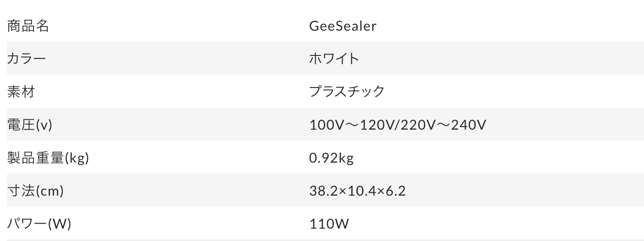
Task: Click the (v) unit beside 電圧
Action: pyautogui.click(x=44, y=125)
